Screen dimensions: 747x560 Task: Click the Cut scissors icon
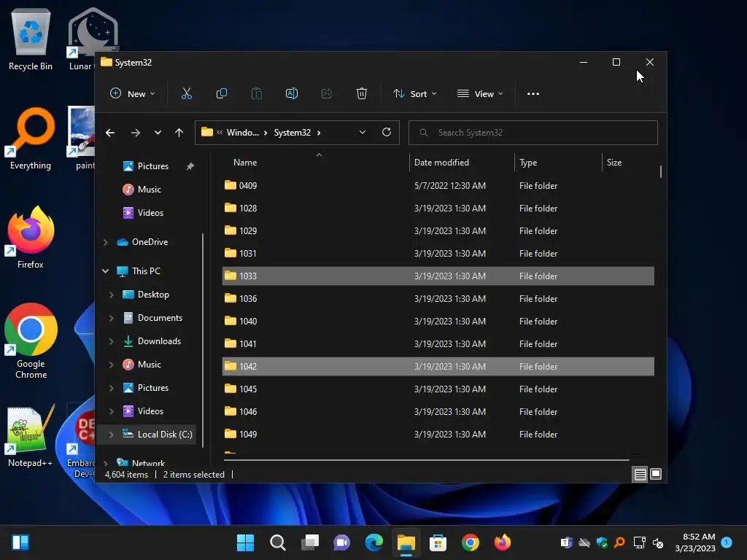[186, 94]
